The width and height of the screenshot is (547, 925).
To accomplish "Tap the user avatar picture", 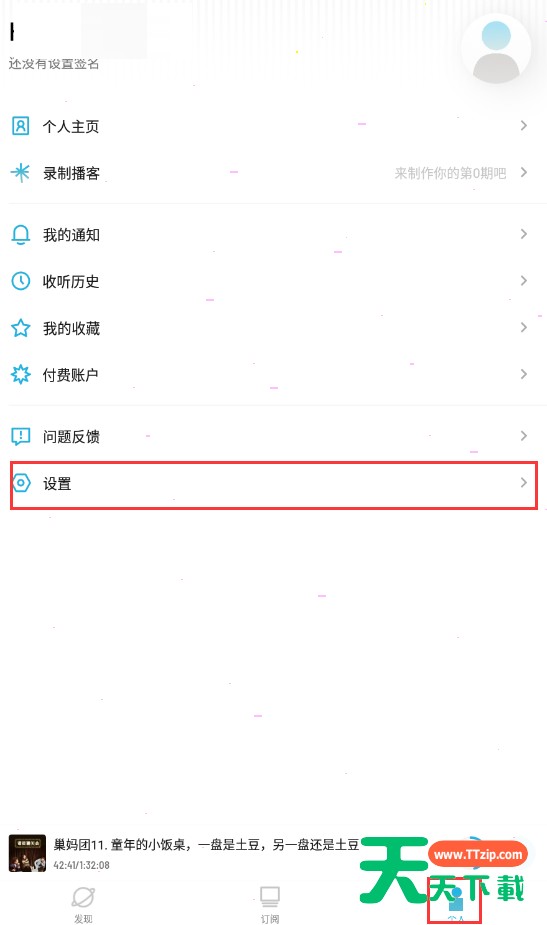I will [496, 52].
